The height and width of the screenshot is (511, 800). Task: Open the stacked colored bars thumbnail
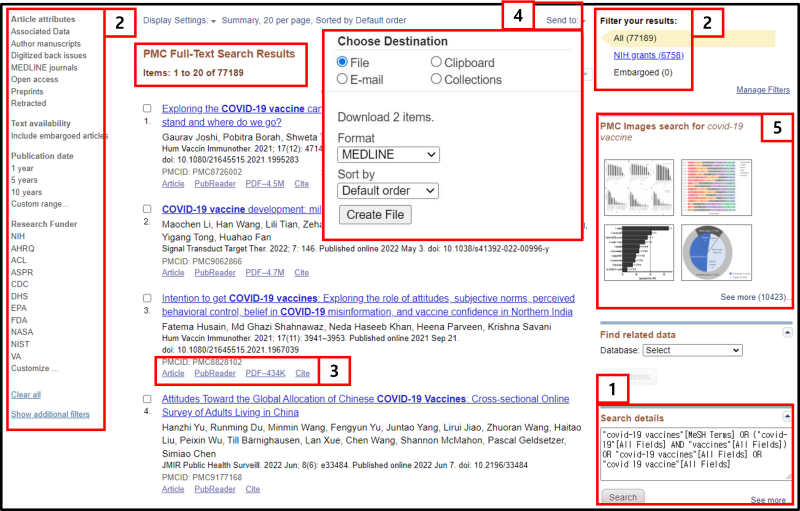point(716,187)
